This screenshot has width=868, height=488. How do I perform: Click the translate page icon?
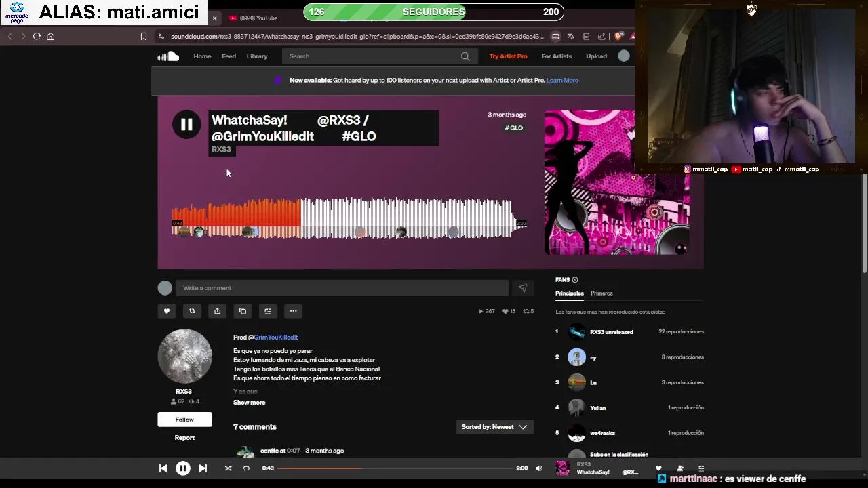(571, 37)
